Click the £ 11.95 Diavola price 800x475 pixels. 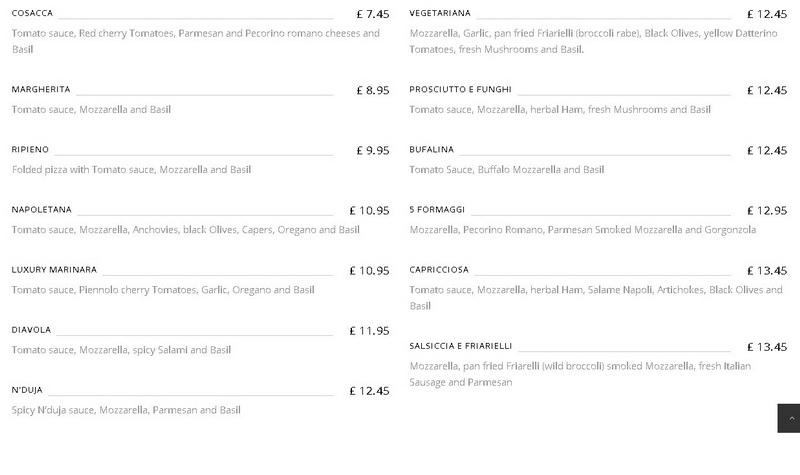tap(369, 331)
